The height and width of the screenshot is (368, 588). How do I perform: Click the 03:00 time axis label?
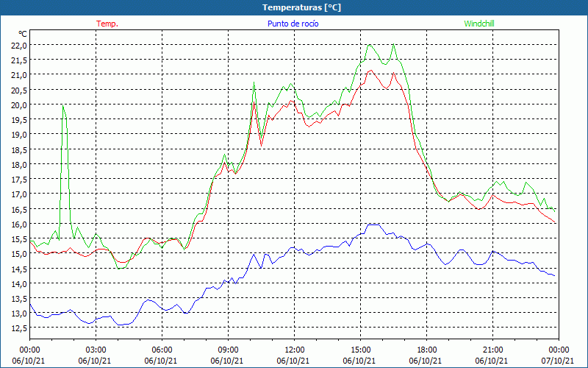pos(96,350)
